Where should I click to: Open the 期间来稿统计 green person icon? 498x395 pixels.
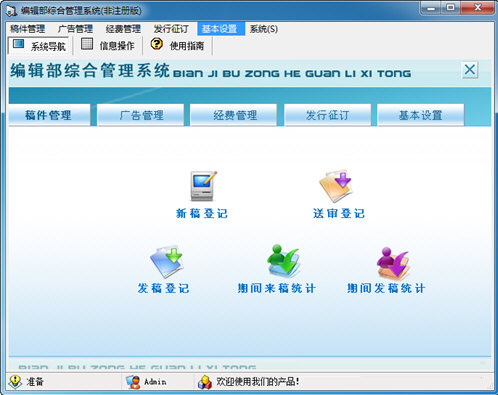pyautogui.click(x=284, y=261)
